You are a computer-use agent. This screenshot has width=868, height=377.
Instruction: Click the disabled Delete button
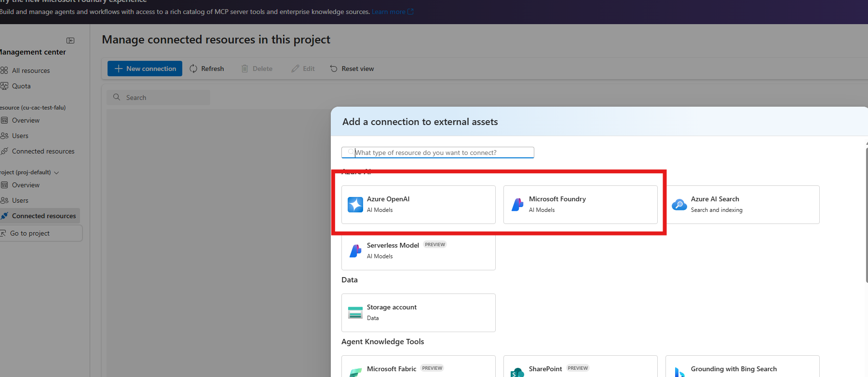coord(257,69)
